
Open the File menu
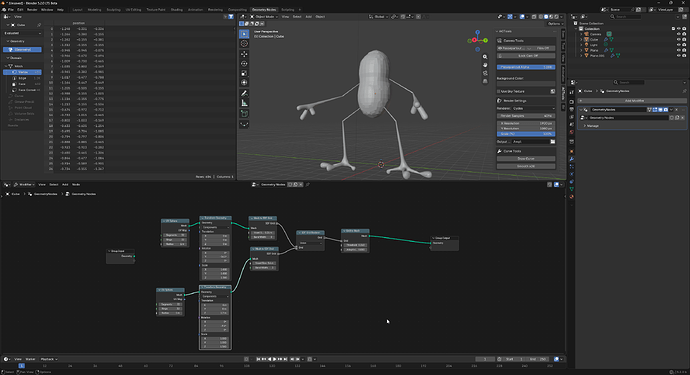point(11,10)
